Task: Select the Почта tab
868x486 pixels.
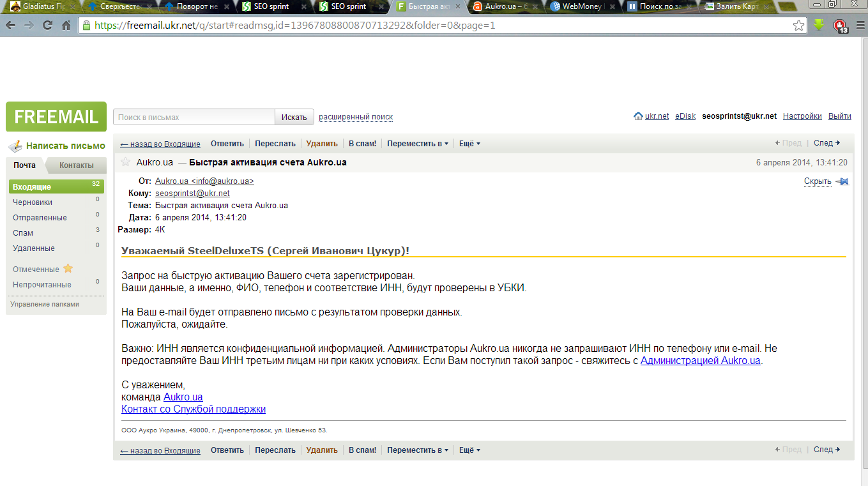Action: (25, 165)
